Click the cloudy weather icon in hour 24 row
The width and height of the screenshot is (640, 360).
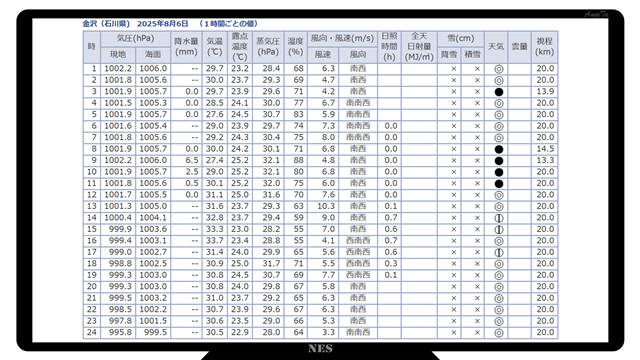pyautogui.click(x=498, y=333)
